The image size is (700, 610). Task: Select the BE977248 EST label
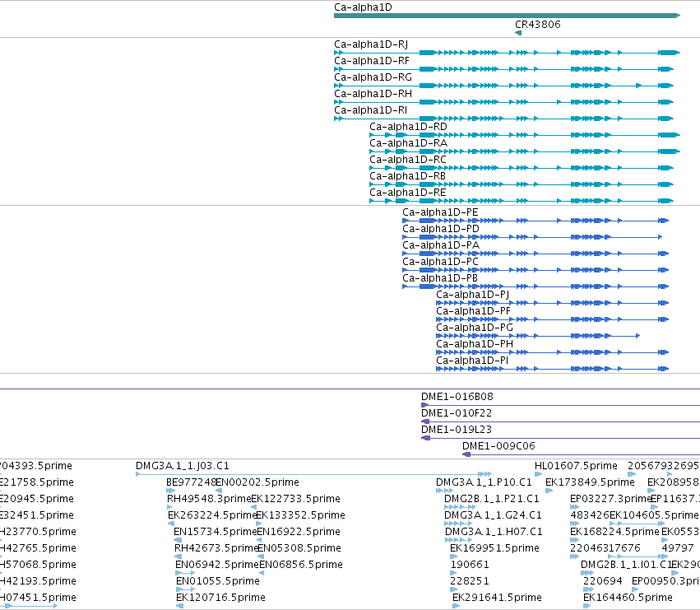[191, 482]
